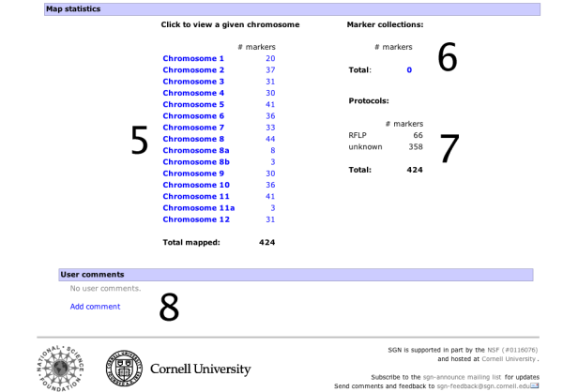Select the Chromosome 5 link
This screenshot has width=563, height=392.
[193, 104]
